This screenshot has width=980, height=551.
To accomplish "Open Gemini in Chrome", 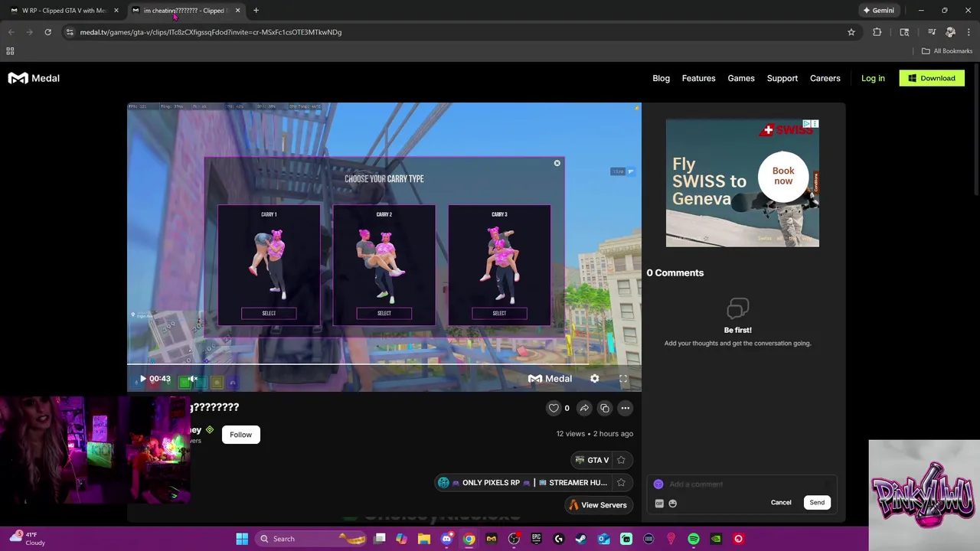I will coord(878,11).
